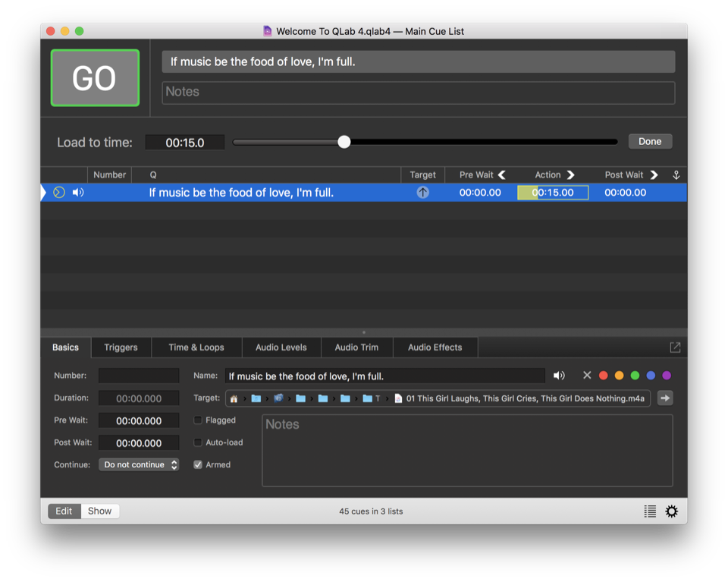Viewport: 728px width, 582px height.
Task: Open the Continue mode dropdown
Action: click(139, 465)
